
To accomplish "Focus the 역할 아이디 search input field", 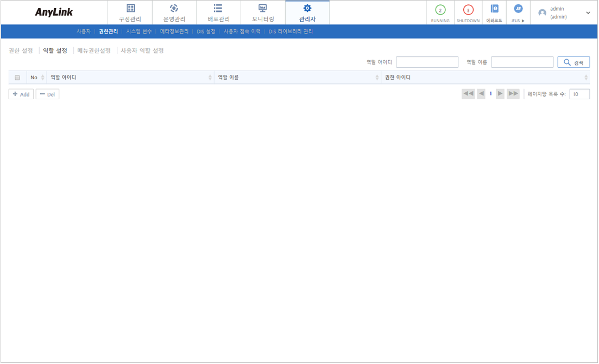I will (x=427, y=62).
